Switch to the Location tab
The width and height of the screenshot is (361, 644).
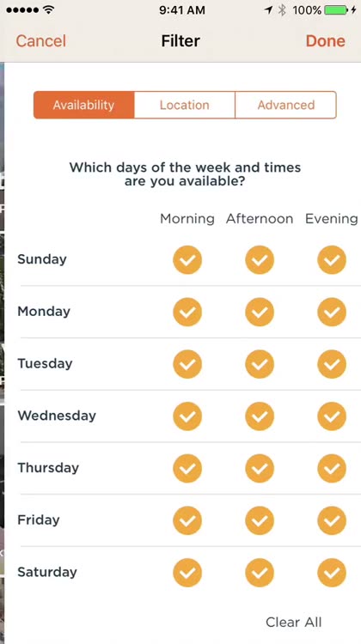[x=185, y=105]
